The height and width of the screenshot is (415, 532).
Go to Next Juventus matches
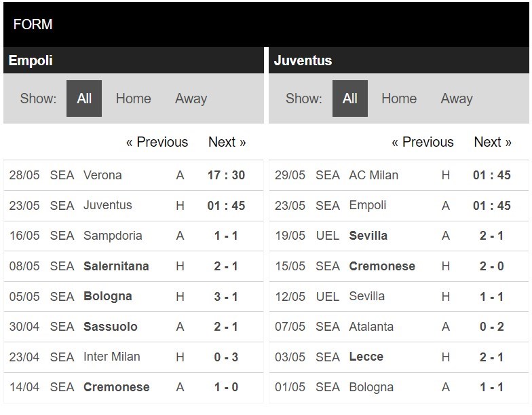493,142
